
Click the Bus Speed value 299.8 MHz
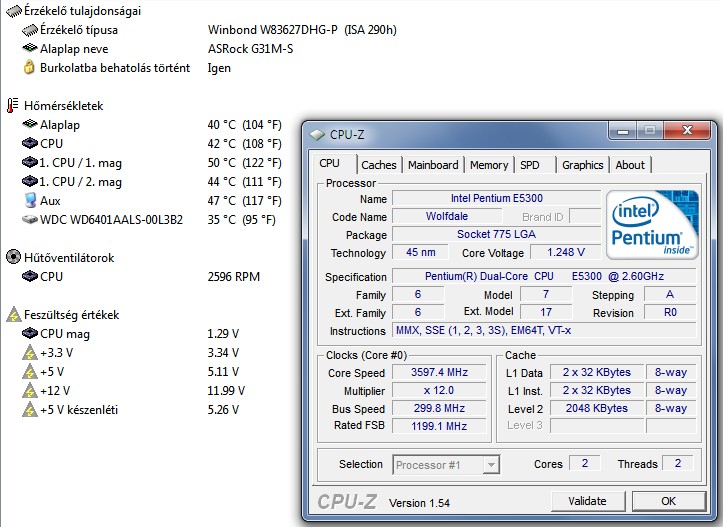pyautogui.click(x=439, y=408)
